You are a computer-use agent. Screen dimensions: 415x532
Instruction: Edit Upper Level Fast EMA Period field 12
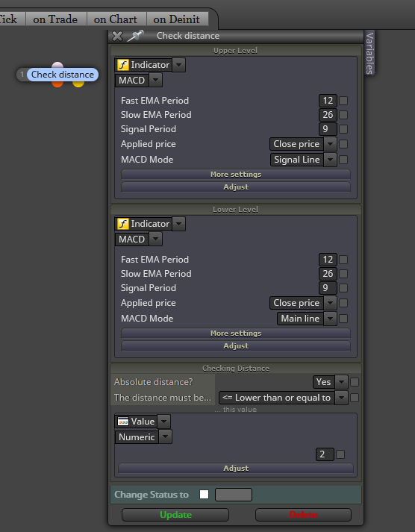tap(328, 101)
